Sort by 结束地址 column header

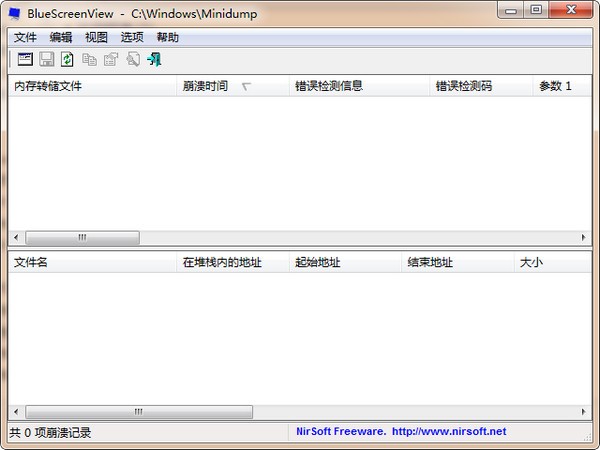(x=458, y=262)
